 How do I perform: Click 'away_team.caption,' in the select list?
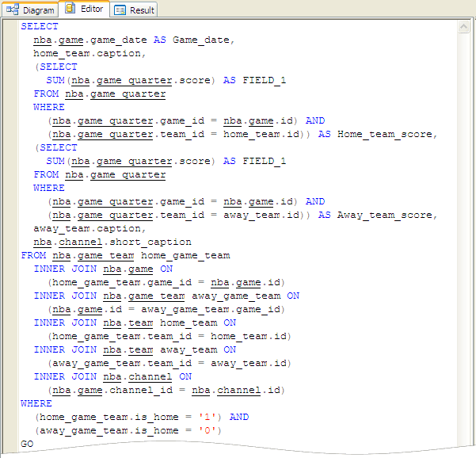click(x=89, y=229)
